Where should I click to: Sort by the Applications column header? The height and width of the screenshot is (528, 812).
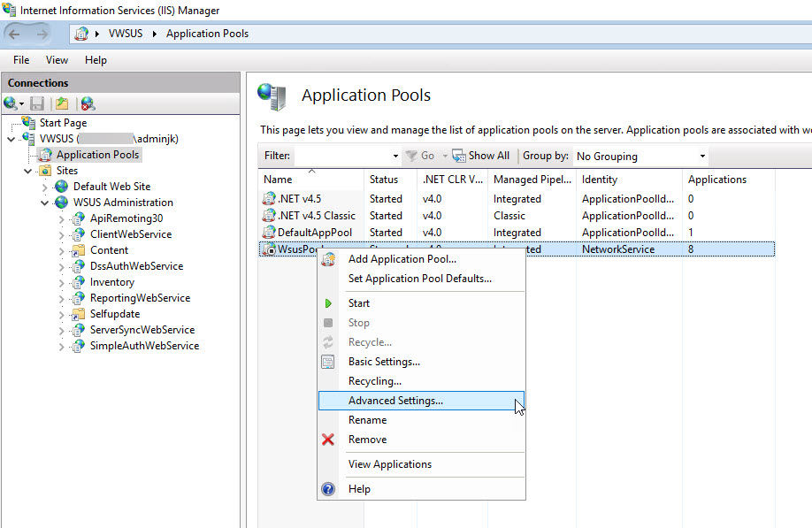click(728, 180)
